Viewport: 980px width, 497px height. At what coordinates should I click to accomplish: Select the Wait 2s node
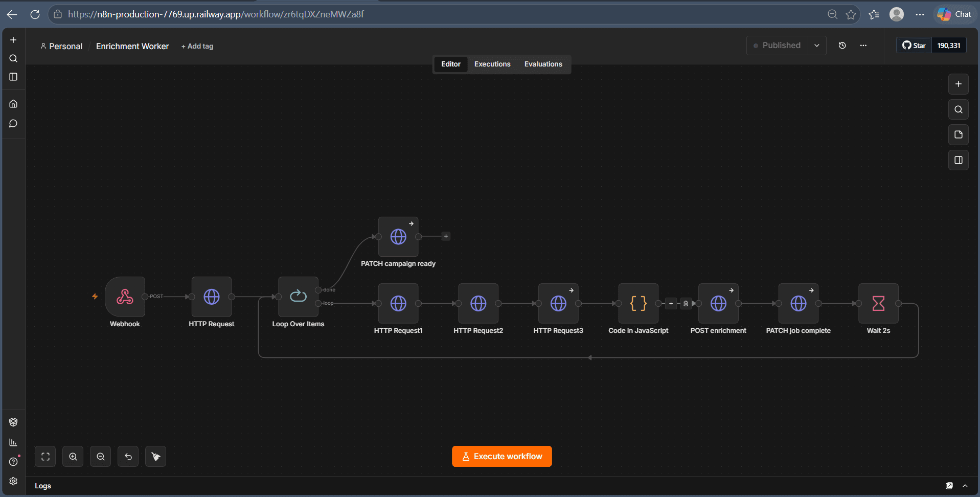click(878, 303)
